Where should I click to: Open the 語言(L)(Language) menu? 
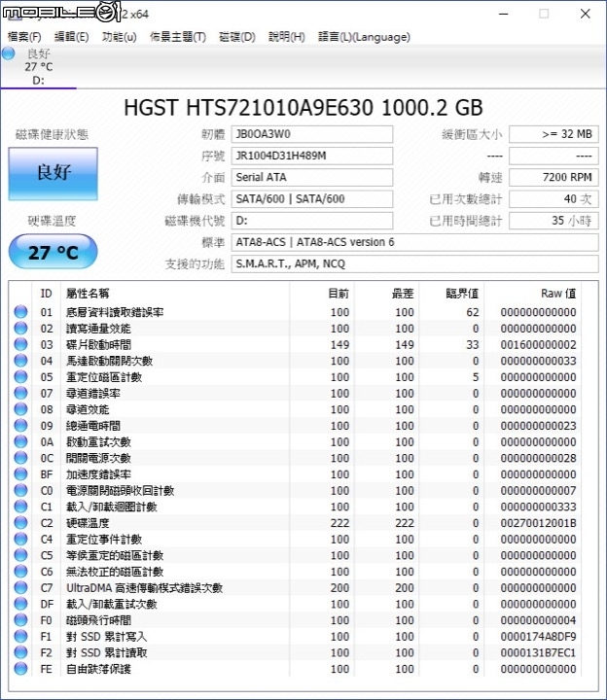[x=364, y=37]
